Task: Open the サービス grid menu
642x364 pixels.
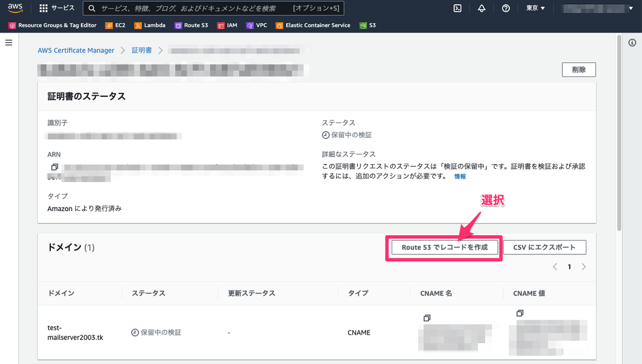Action: [57, 9]
